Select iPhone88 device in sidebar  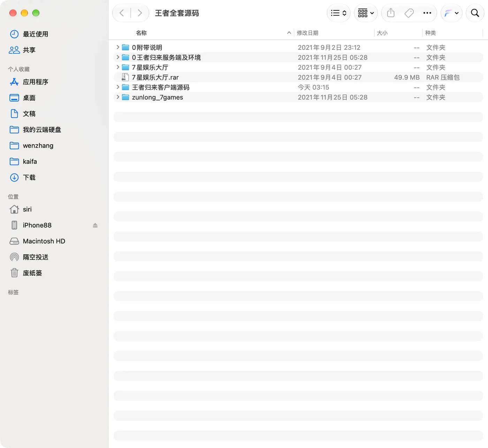pos(37,225)
